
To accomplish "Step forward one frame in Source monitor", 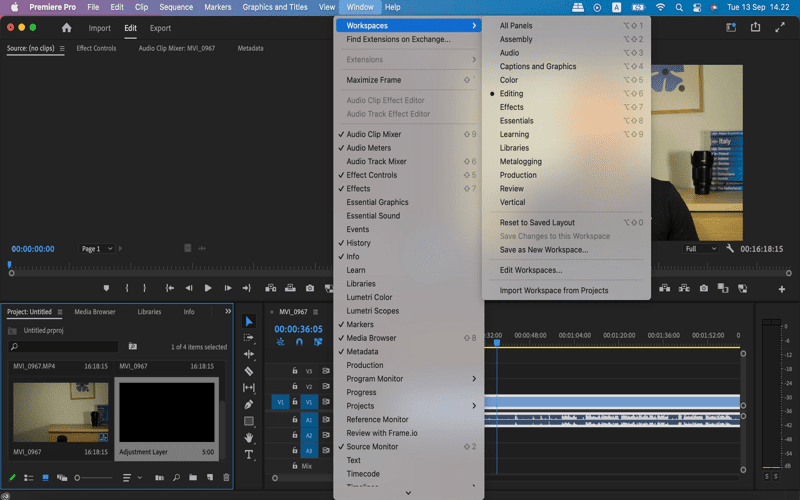I will point(228,288).
